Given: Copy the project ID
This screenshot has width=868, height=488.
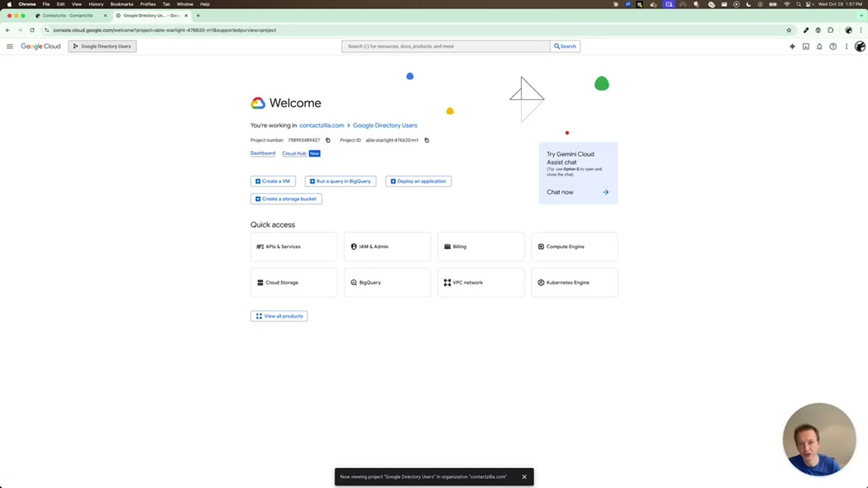Looking at the screenshot, I should [x=426, y=140].
